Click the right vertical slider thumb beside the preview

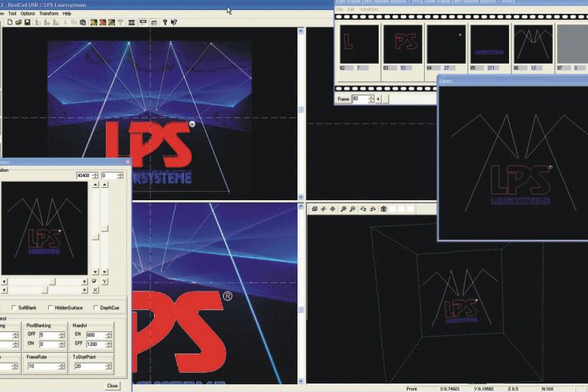tap(104, 229)
